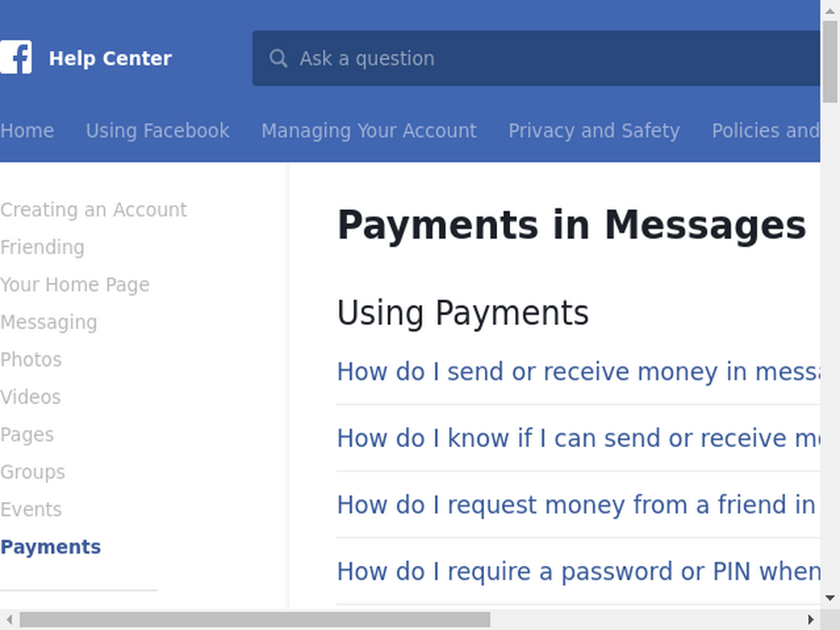Open the Using Facebook menu

pos(157,130)
